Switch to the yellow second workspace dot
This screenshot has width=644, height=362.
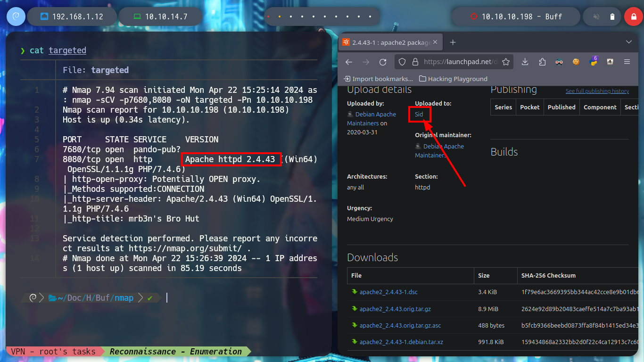tap(279, 16)
